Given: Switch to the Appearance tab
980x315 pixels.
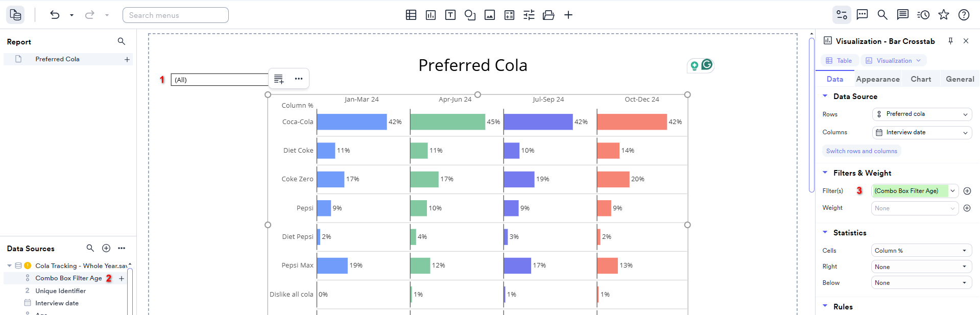Looking at the screenshot, I should 877,79.
